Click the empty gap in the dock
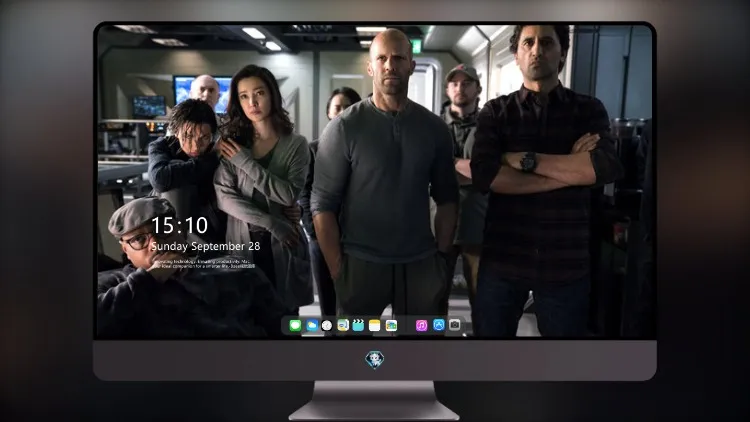 [x=406, y=325]
